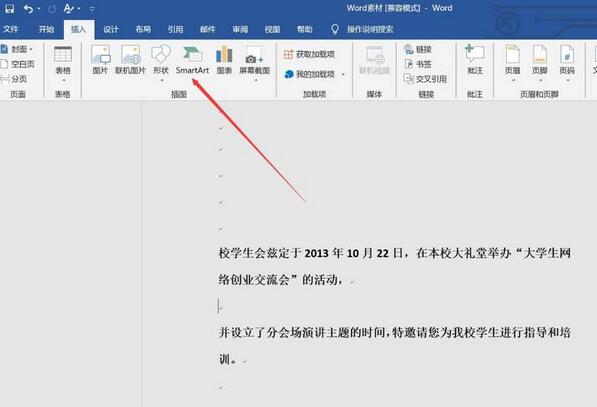Image resolution: width=597 pixels, height=407 pixels.
Task: Click the 联机视频 online video icon
Action: point(375,60)
